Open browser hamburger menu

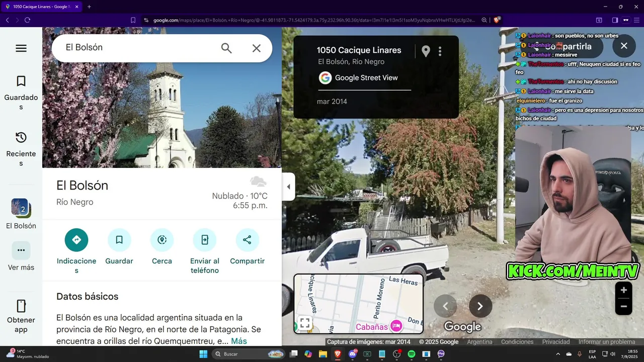click(x=638, y=20)
